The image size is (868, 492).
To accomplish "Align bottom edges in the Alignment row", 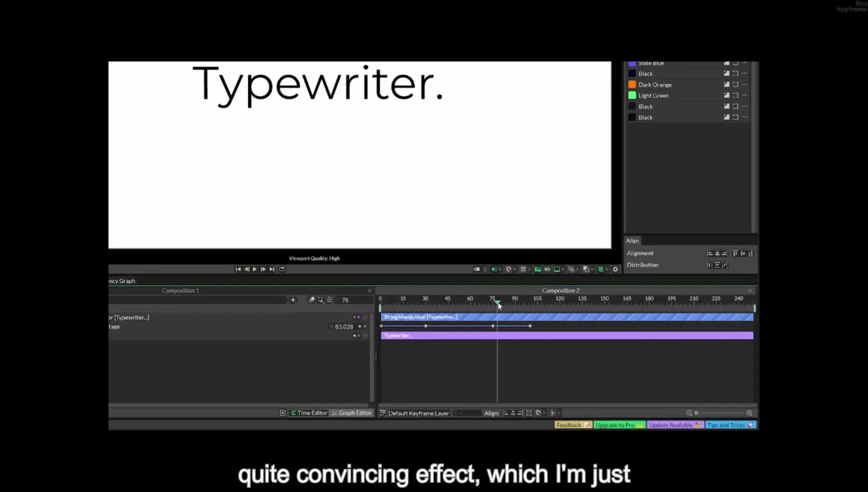I will [x=751, y=253].
